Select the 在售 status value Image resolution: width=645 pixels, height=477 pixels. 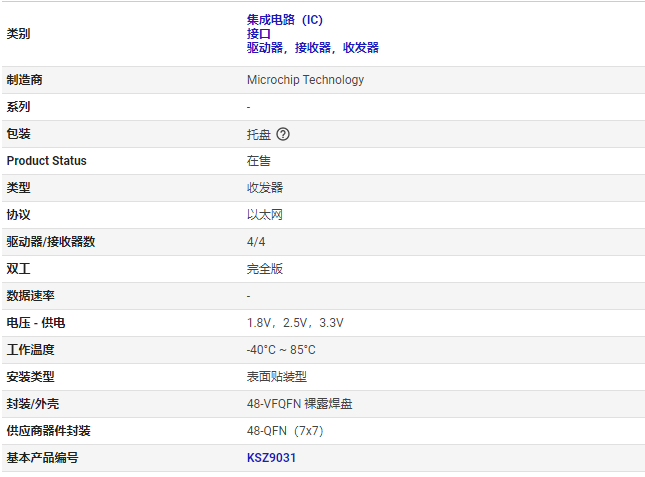[x=259, y=161]
